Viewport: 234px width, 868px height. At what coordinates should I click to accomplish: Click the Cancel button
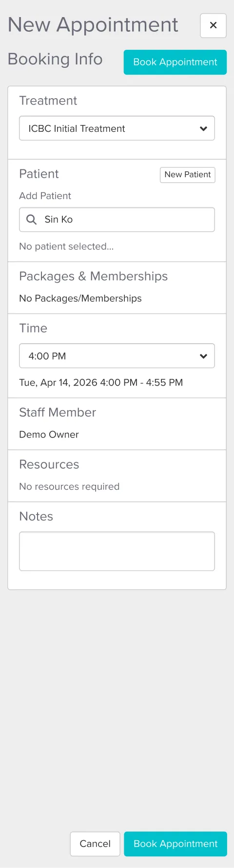click(x=95, y=844)
